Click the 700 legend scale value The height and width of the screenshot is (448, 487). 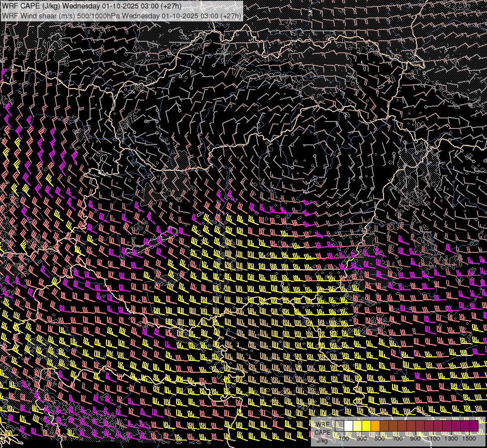pos(397,438)
